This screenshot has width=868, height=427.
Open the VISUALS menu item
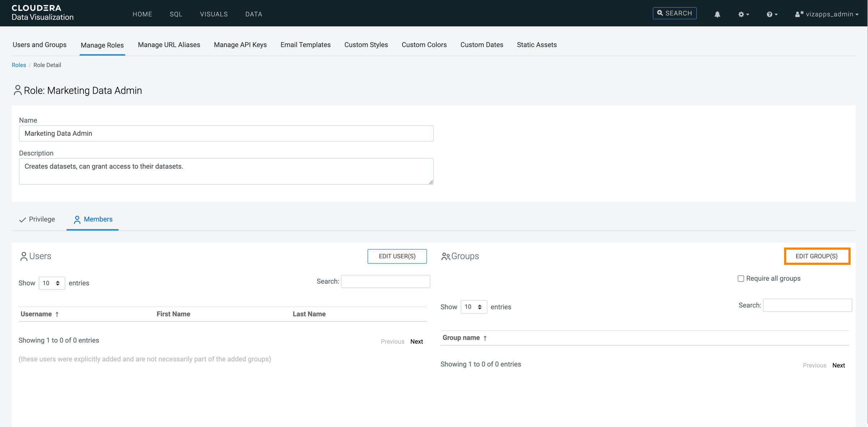click(x=214, y=14)
